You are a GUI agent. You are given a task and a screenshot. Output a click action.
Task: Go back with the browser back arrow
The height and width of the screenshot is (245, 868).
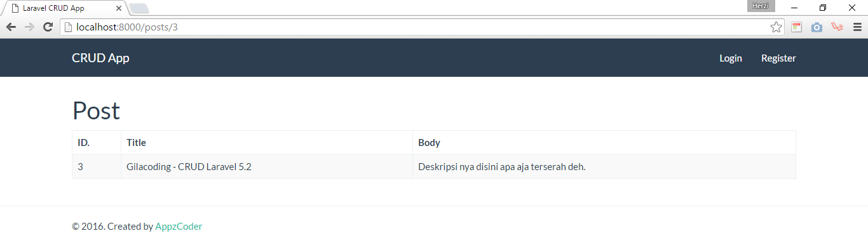point(11,27)
